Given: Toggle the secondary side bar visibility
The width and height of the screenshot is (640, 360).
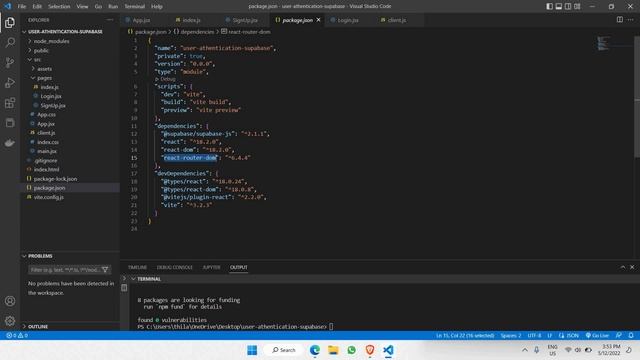Looking at the screenshot, I should click(568, 6).
